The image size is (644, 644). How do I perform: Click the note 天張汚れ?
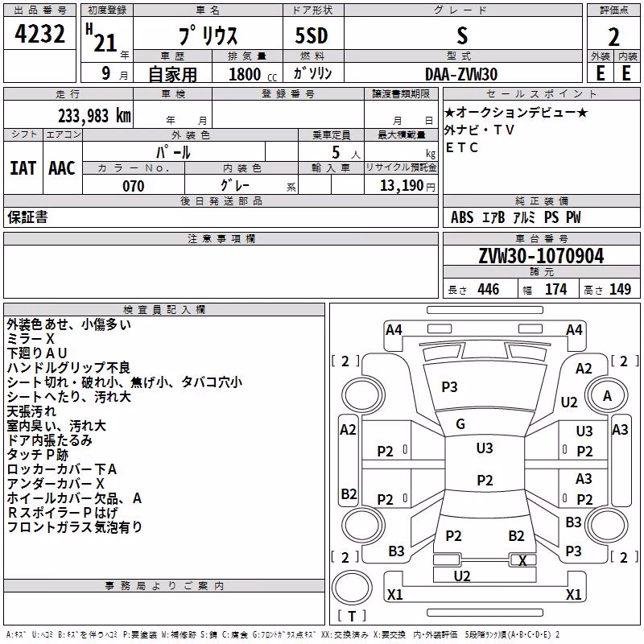tap(31, 411)
